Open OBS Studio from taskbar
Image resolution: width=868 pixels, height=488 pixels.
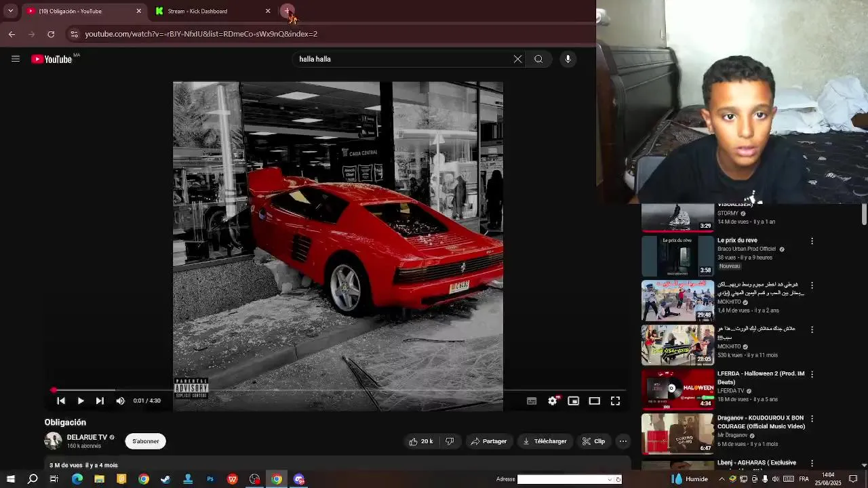point(254,479)
